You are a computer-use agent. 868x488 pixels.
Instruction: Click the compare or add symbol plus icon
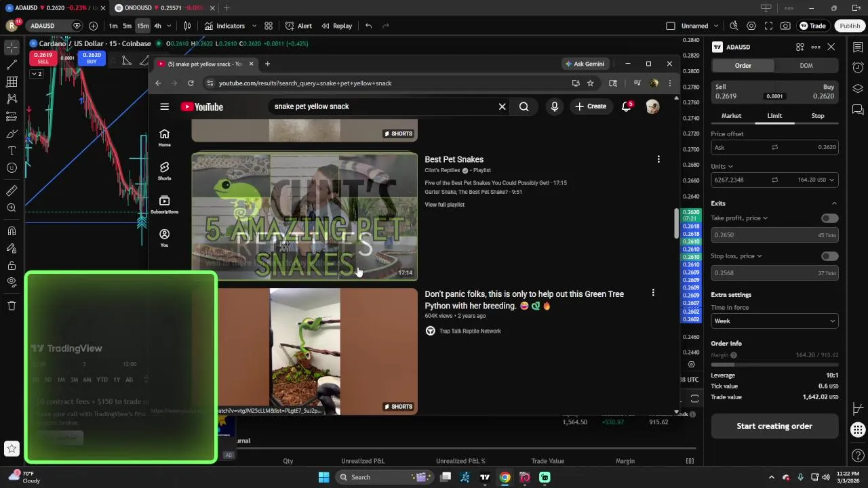pyautogui.click(x=93, y=26)
